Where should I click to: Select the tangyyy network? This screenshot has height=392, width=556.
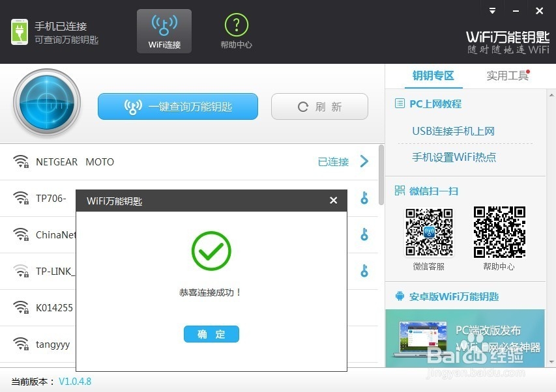pyautogui.click(x=53, y=344)
